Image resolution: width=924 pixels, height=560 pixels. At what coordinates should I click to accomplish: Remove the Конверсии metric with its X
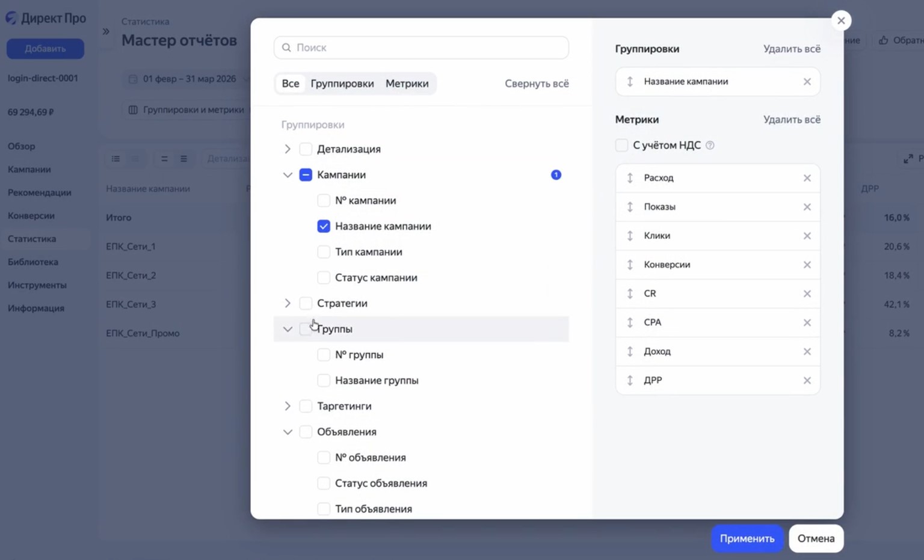click(807, 265)
